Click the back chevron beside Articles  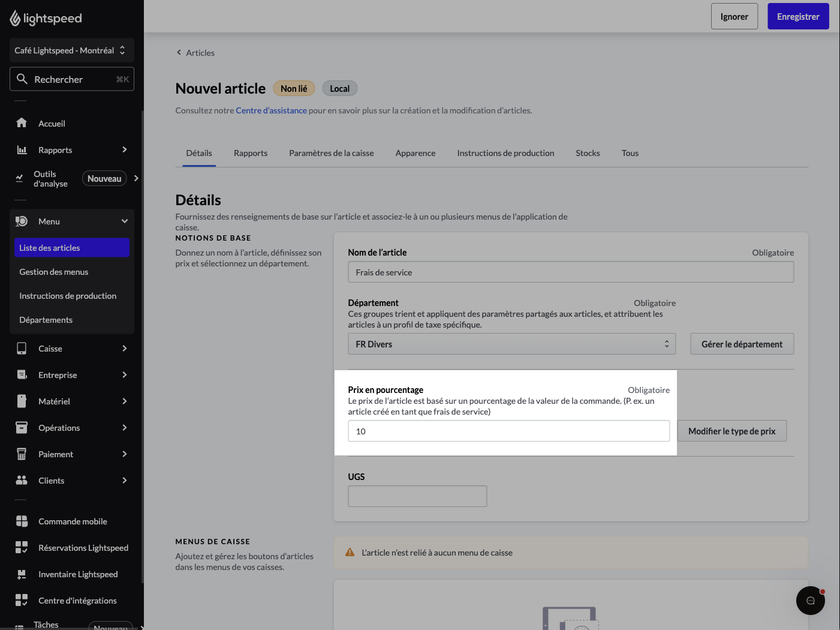[x=179, y=53]
